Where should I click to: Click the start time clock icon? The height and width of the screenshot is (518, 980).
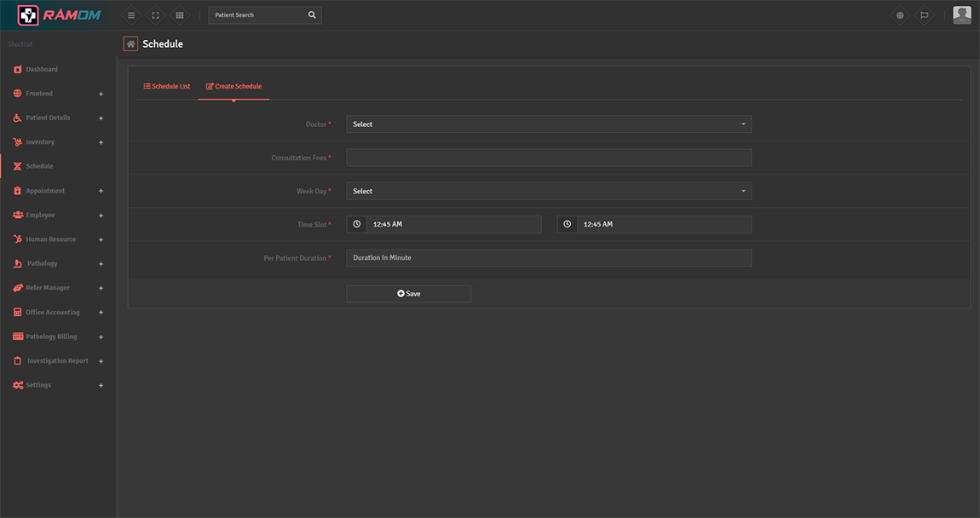357,224
